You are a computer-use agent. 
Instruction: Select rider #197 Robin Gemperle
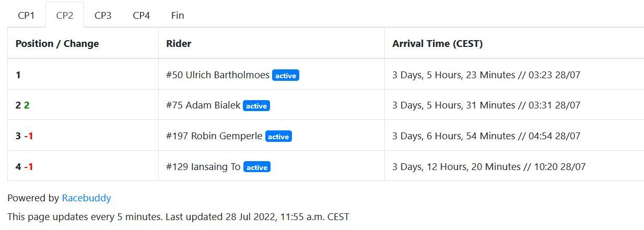[x=214, y=136]
